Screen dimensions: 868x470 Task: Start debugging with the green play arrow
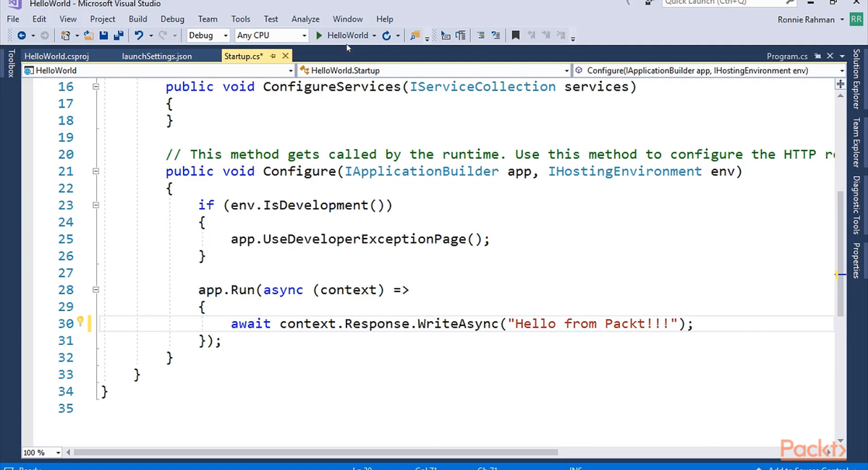point(319,35)
